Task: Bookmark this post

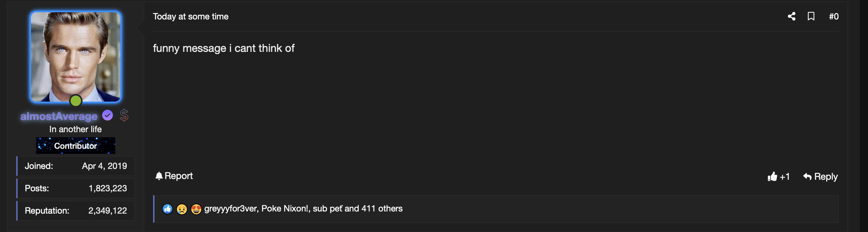Action: 811,17
